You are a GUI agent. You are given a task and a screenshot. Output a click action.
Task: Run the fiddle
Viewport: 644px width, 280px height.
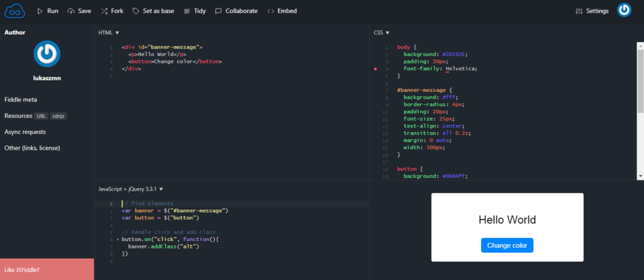coord(48,11)
